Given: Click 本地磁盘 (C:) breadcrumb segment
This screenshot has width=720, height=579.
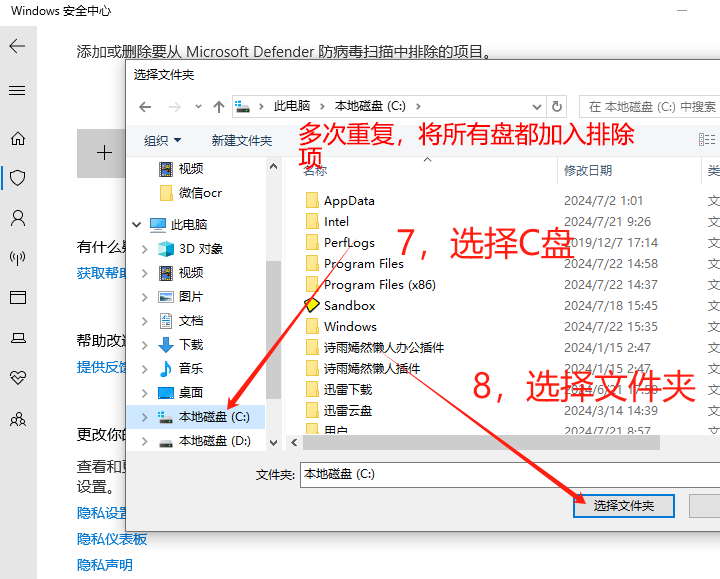Looking at the screenshot, I should coord(370,106).
